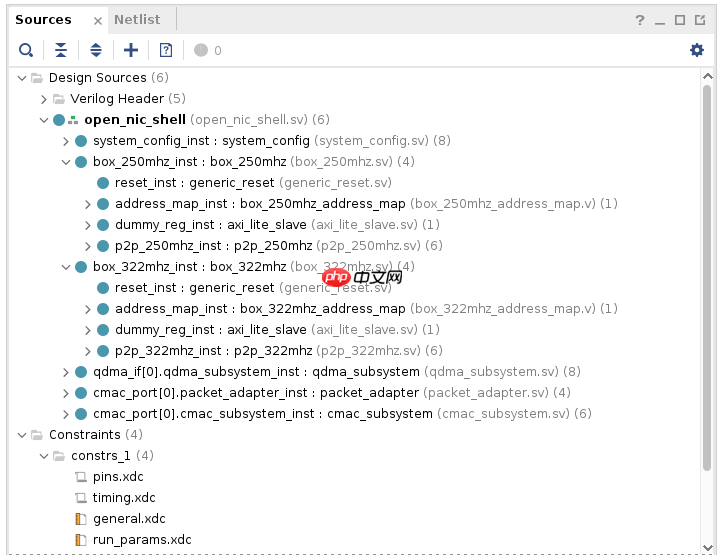Click the file info question-mark document icon
The height and width of the screenshot is (555, 724).
click(166, 50)
